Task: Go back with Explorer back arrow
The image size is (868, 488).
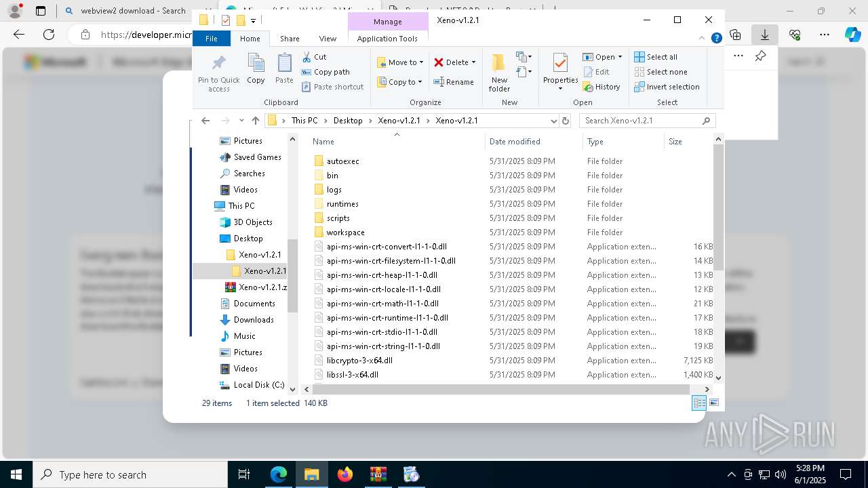Action: pos(206,121)
